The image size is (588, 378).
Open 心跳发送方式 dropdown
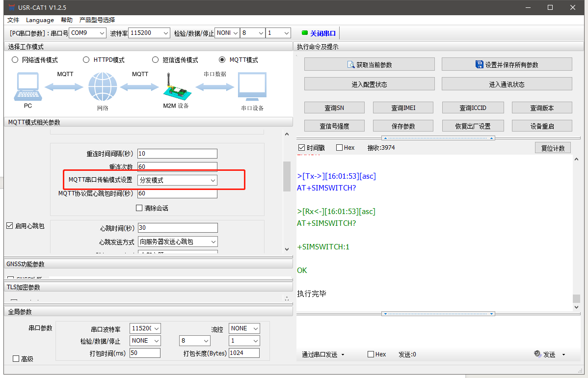coord(178,242)
